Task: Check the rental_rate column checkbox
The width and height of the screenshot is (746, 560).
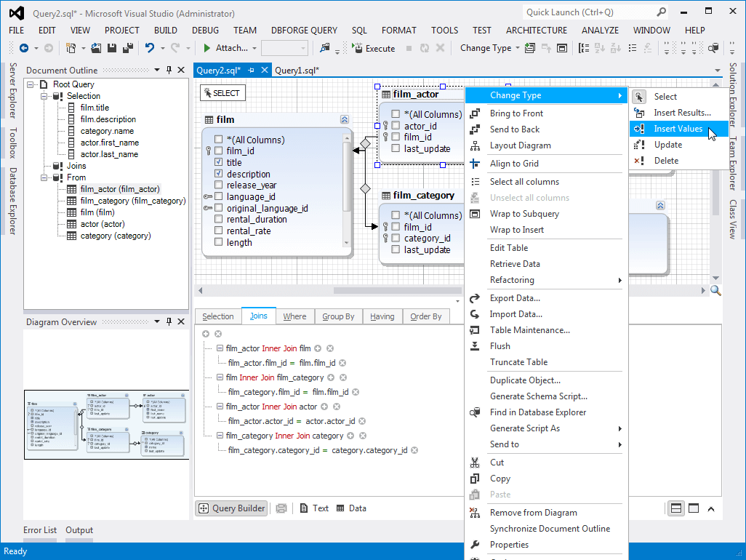Action: pyautogui.click(x=218, y=231)
